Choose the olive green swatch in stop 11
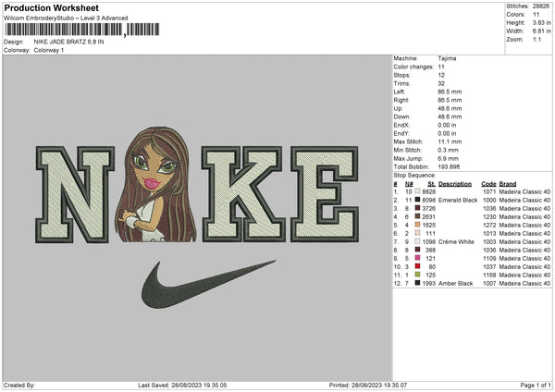This screenshot has height=392, width=555. click(x=418, y=275)
